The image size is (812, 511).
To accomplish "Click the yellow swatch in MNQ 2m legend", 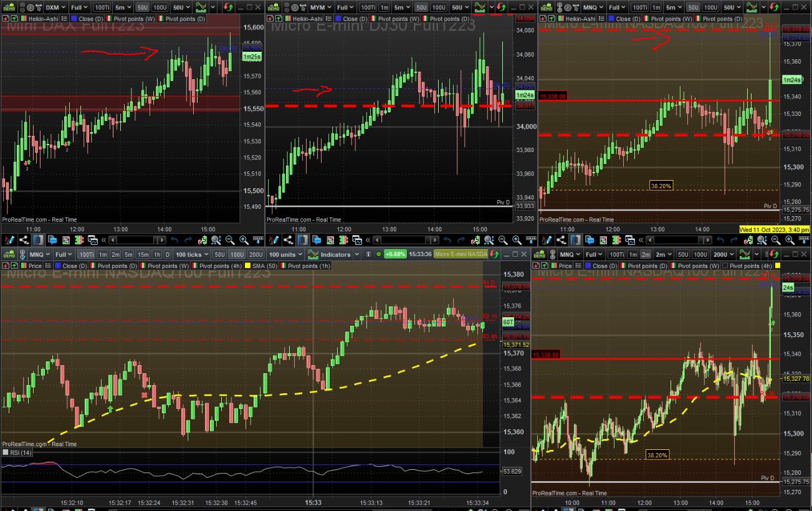I will (x=777, y=266).
